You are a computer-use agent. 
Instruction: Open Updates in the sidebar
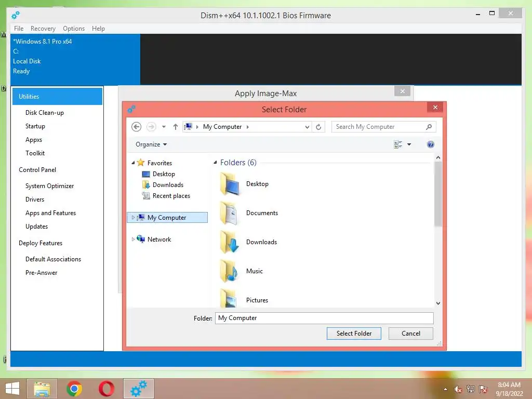click(37, 227)
